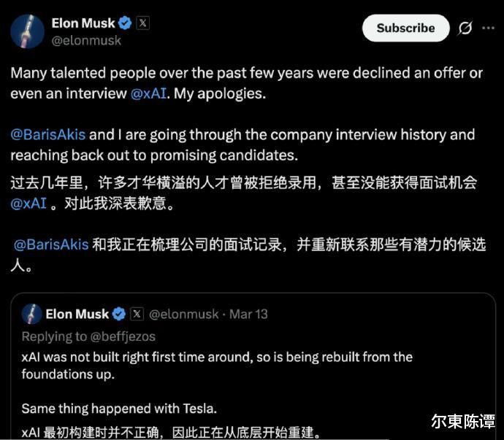The width and height of the screenshot is (504, 440).
Task: Click the @elonmusk handle under the header name
Action: point(86,41)
